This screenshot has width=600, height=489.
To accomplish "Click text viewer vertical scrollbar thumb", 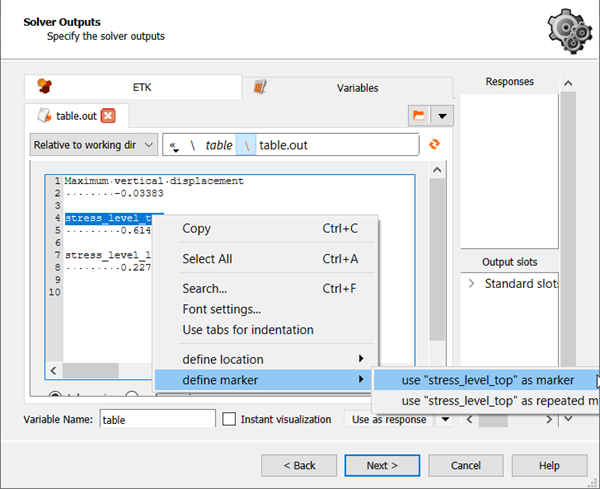I will coord(437,259).
